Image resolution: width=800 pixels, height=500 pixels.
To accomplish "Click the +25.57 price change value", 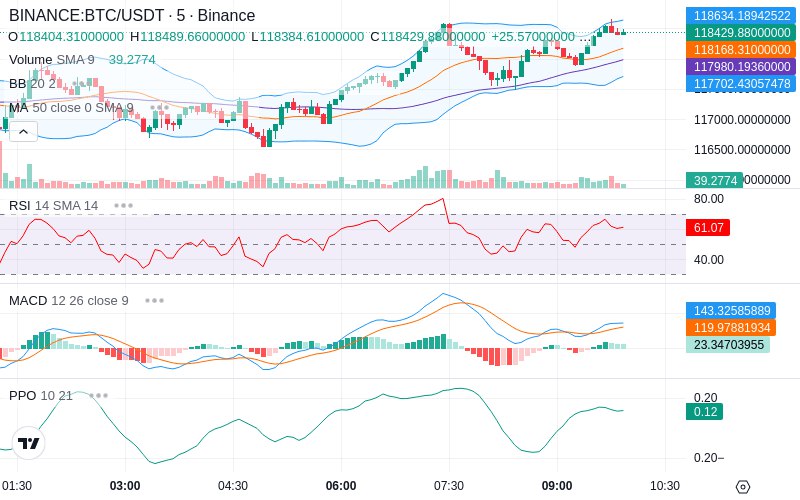I will (533, 37).
